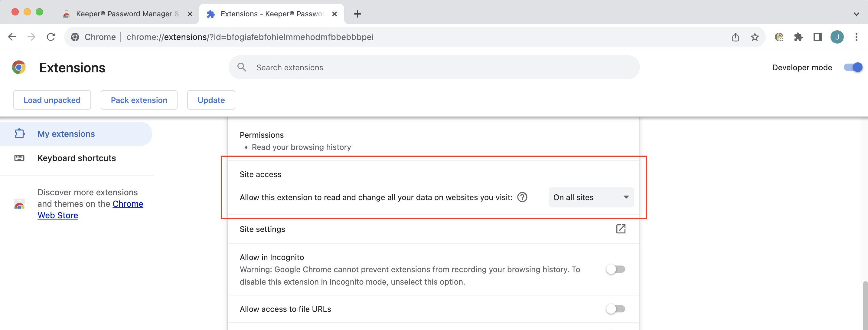Disable Developer mode toggle
The width and height of the screenshot is (868, 330).
pyautogui.click(x=853, y=67)
